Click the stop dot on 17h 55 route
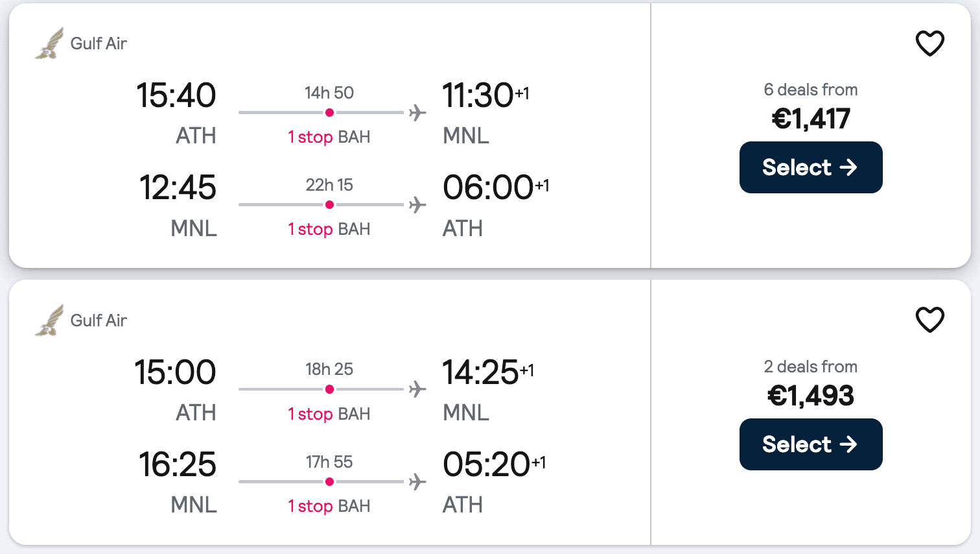The height and width of the screenshot is (554, 980). tap(329, 482)
